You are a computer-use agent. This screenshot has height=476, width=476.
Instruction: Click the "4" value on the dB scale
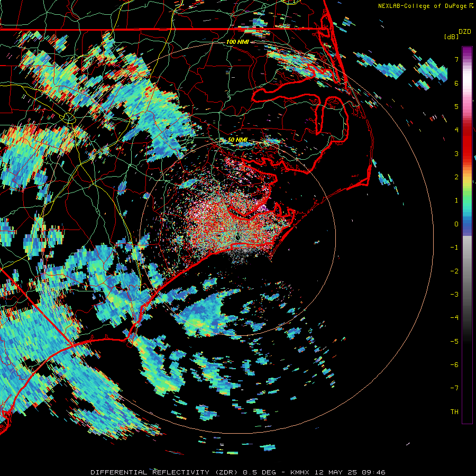[456, 130]
